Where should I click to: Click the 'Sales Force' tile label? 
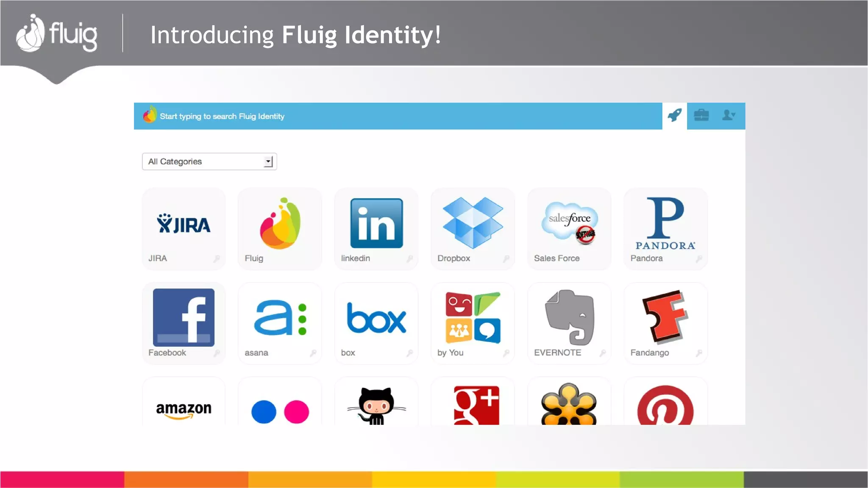[556, 258]
